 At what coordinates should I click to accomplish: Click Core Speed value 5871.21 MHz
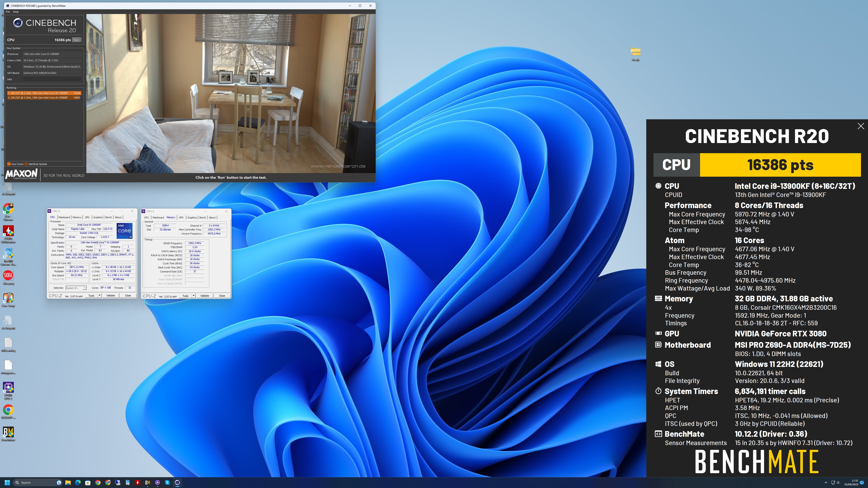(77, 267)
